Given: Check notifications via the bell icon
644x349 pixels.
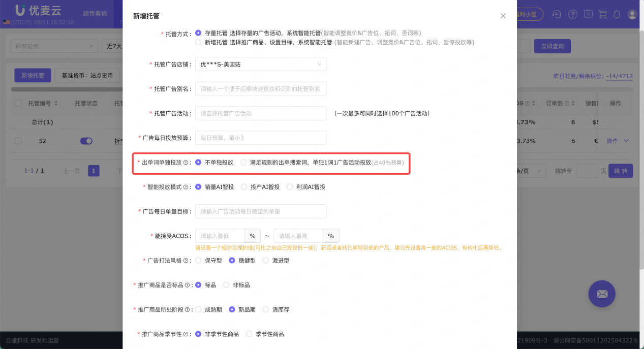Looking at the screenshot, I should pyautogui.click(x=617, y=14).
